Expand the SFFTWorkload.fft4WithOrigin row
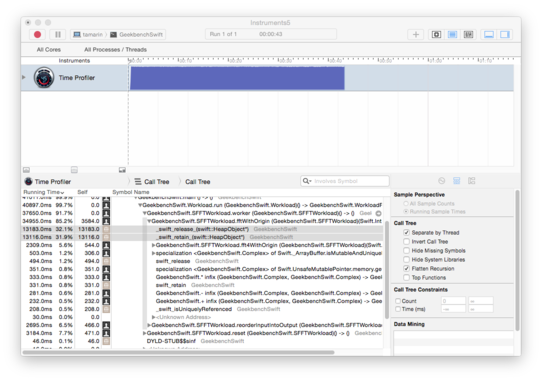This screenshot has width=542, height=381. coord(153,245)
